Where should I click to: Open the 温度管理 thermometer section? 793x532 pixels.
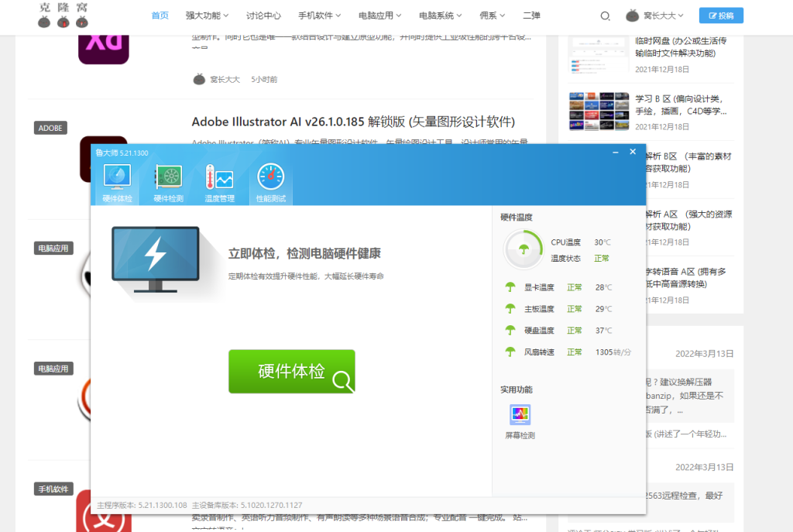(219, 183)
